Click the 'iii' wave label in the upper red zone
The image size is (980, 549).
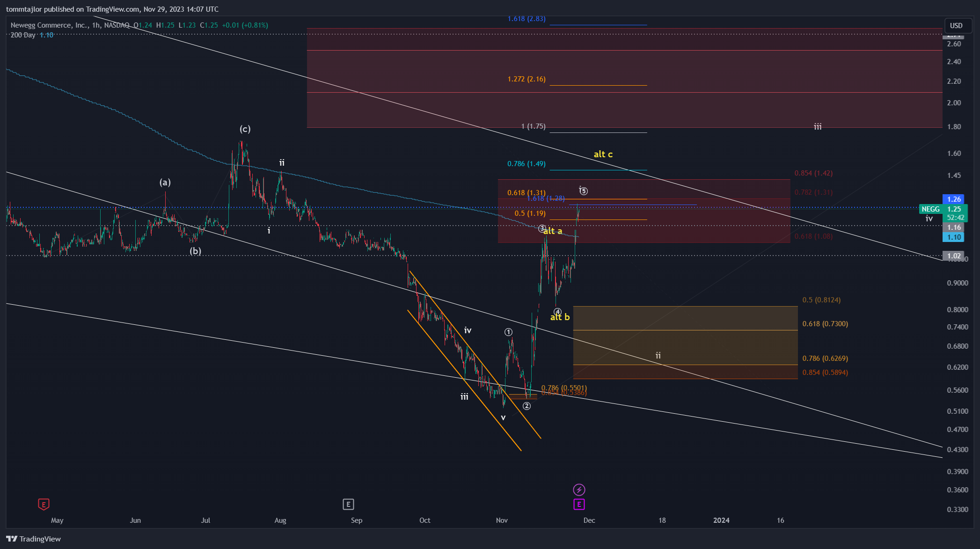pos(818,126)
